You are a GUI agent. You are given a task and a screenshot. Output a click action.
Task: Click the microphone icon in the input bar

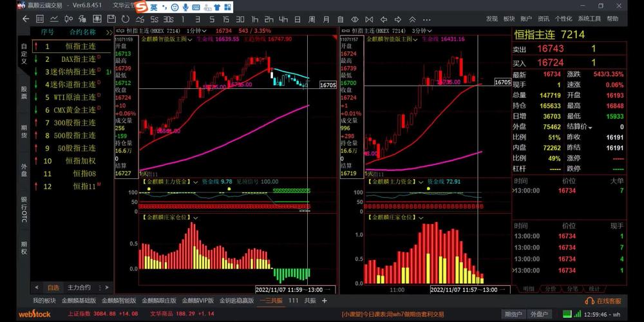pos(185,7)
